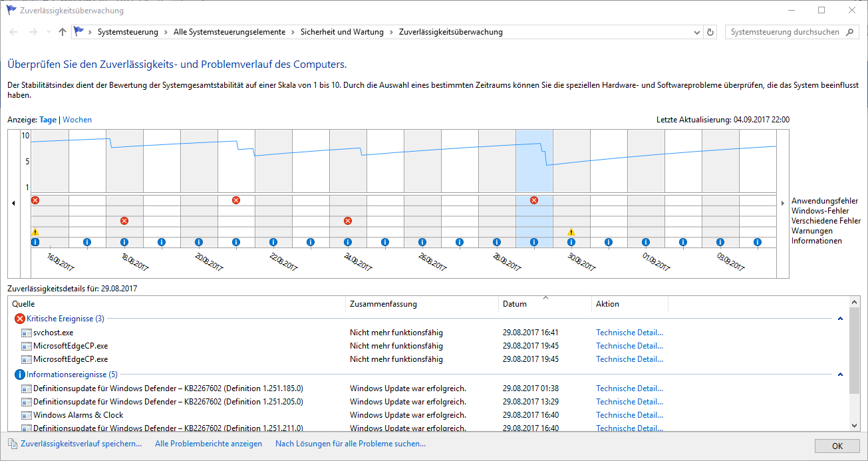Open Systemsteuerung breadcrumb
868x461 pixels.
(x=128, y=32)
